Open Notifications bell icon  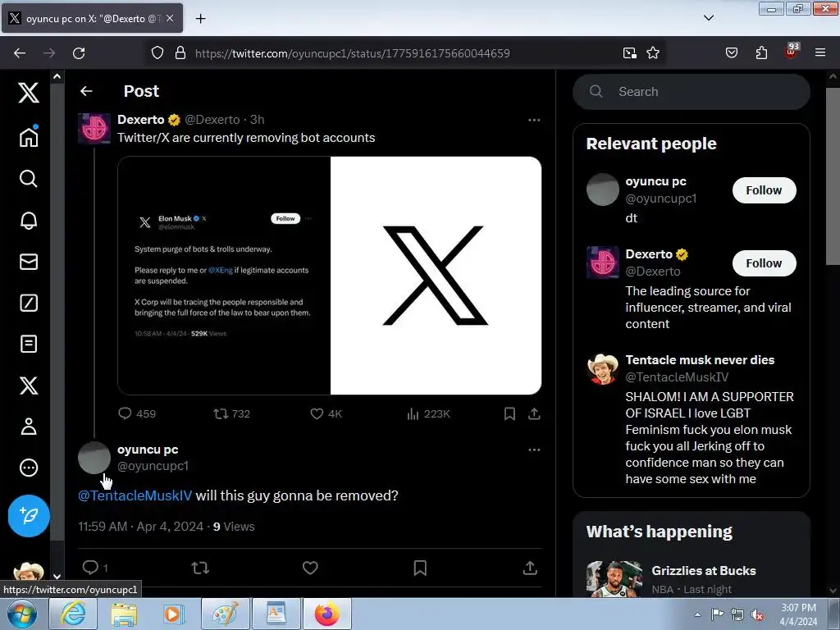click(29, 220)
